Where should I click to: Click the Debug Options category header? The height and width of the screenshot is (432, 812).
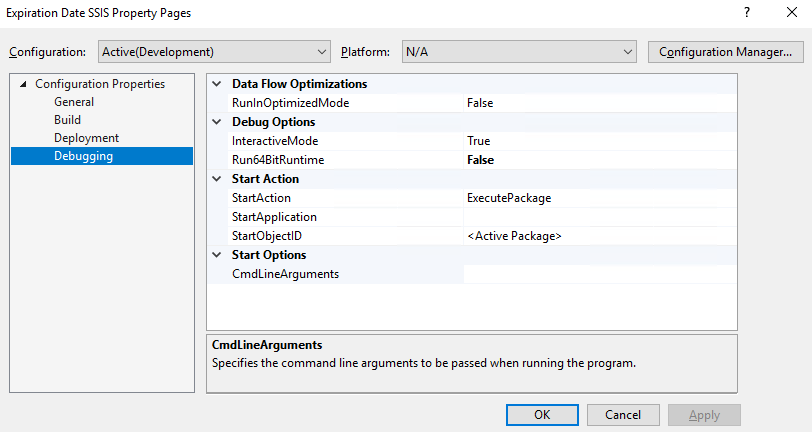(273, 122)
